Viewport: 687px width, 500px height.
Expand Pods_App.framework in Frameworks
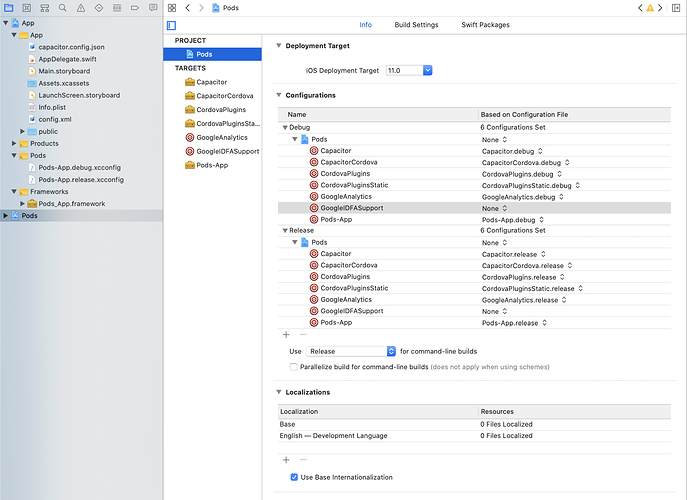[22, 204]
